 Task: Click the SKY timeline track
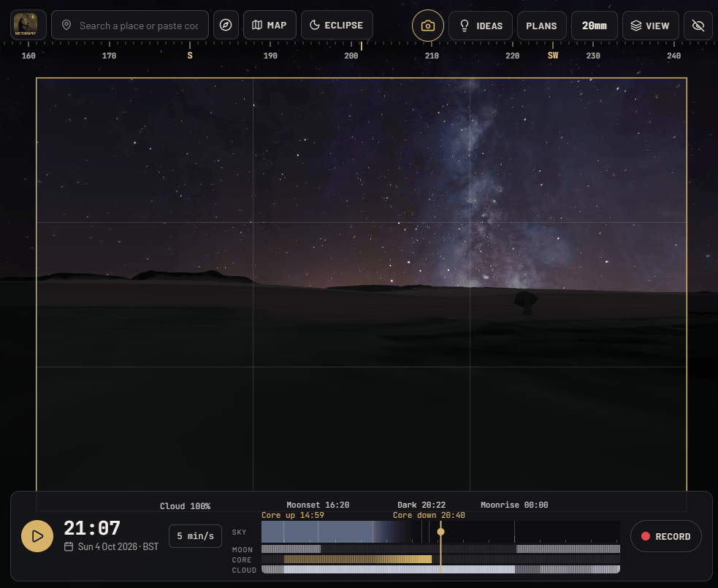pyautogui.click(x=440, y=532)
